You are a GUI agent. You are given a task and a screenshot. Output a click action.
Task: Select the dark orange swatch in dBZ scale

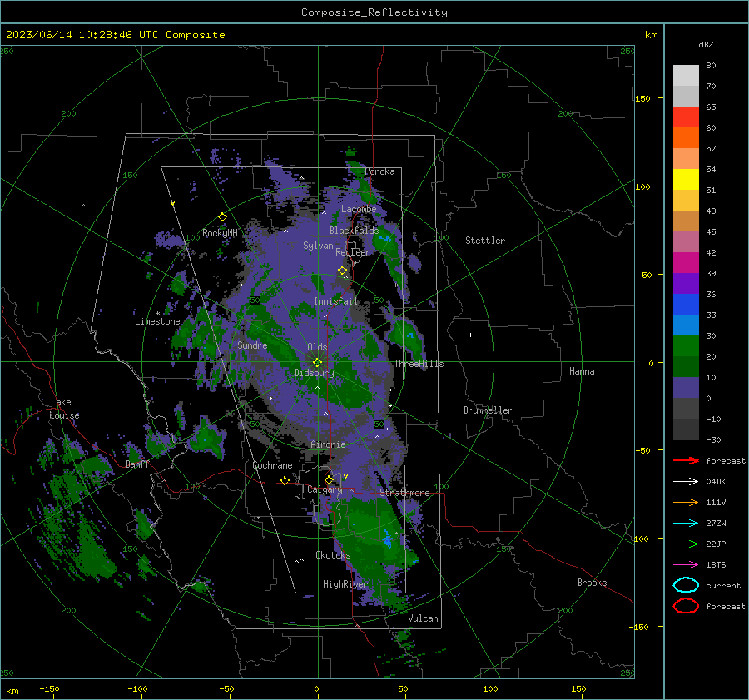[686, 137]
